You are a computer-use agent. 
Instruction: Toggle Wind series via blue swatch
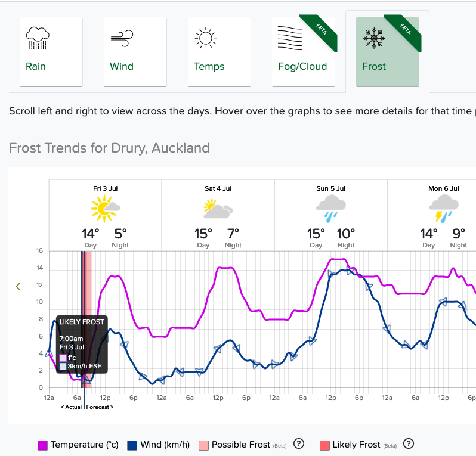tap(132, 445)
